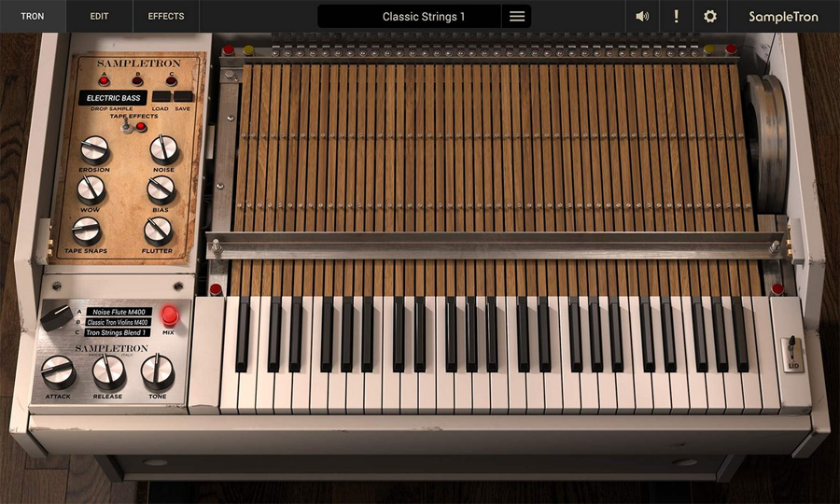840x504 pixels.
Task: Click the NOISE knob
Action: [164, 149]
